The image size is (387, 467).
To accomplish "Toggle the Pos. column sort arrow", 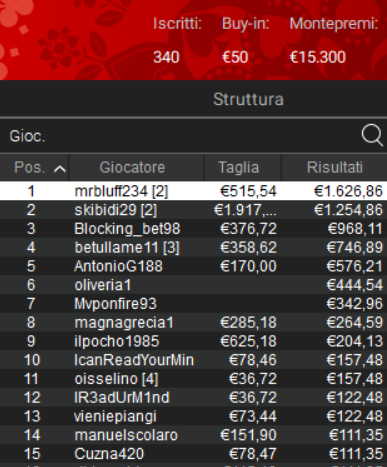I will 60,169.
